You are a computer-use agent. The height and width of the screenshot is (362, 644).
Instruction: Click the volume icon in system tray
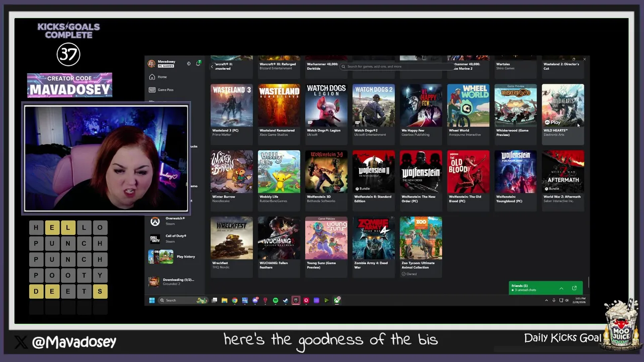click(x=567, y=300)
